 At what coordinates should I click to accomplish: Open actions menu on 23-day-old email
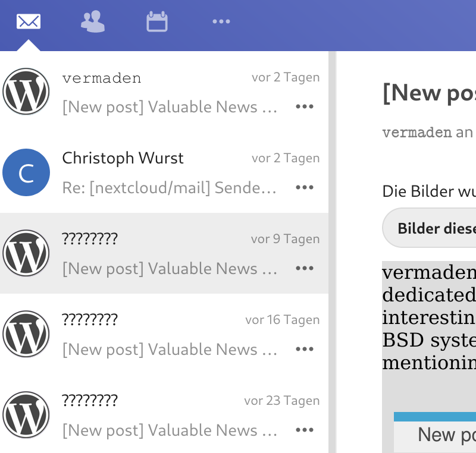(305, 430)
